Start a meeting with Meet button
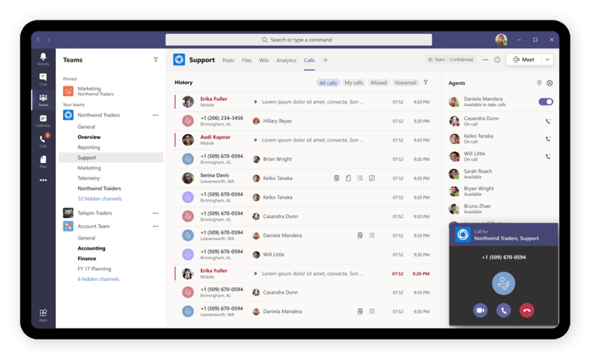This screenshot has height=364, width=595. [524, 60]
